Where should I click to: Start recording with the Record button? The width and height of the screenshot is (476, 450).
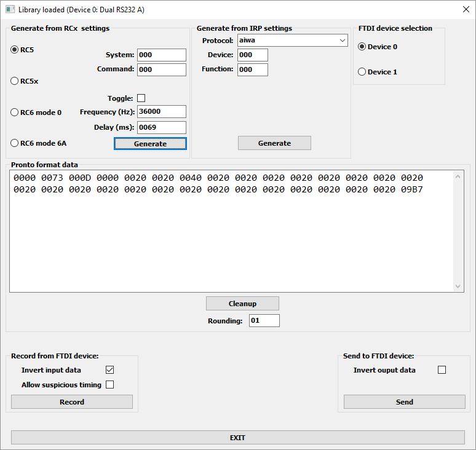72,402
